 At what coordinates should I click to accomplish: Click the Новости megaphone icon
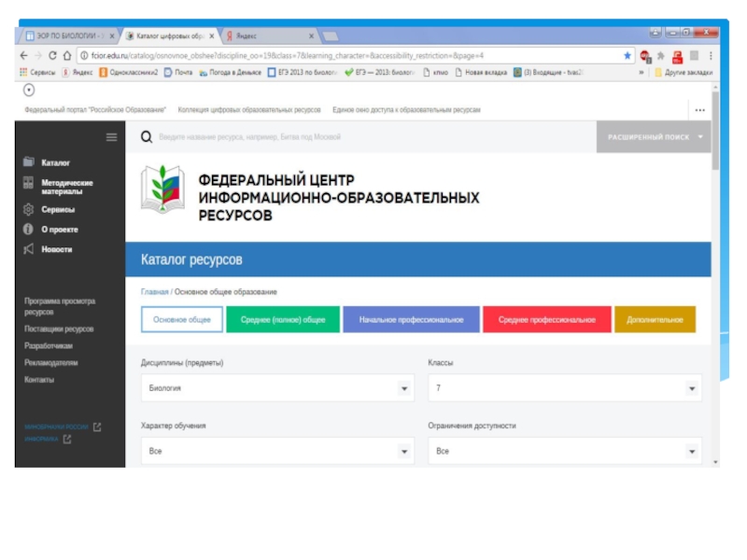[29, 249]
